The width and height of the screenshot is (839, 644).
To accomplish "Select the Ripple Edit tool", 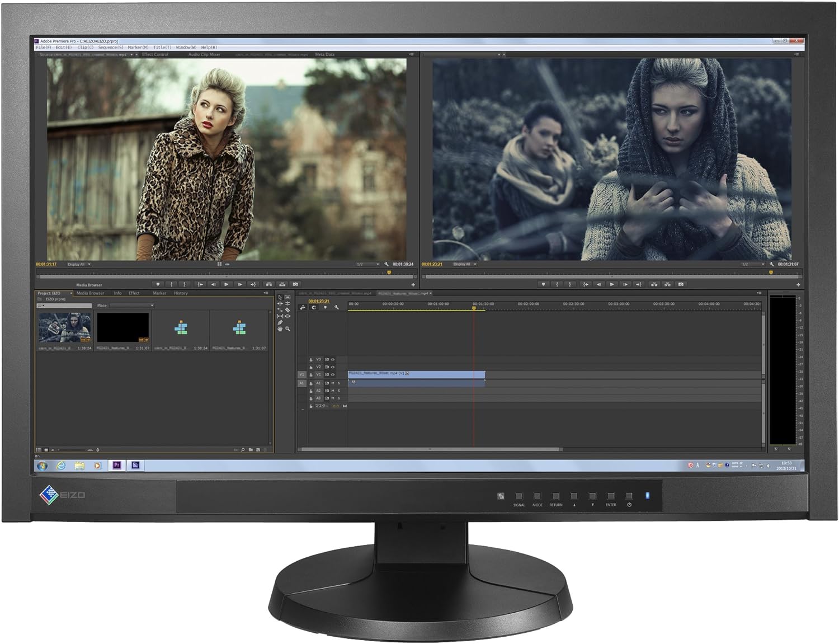I will [x=280, y=304].
